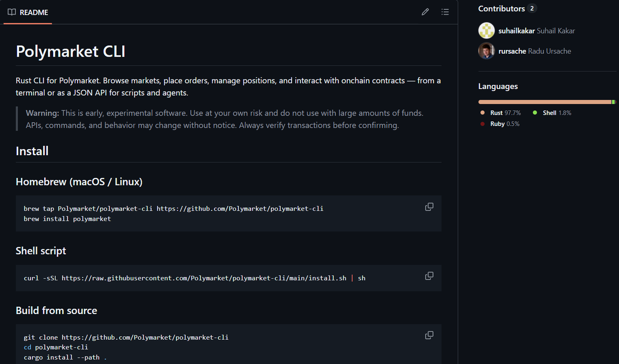Screen dimensions: 619x364
Task: Edit README with the pencil icon
Action: pyautogui.click(x=425, y=12)
